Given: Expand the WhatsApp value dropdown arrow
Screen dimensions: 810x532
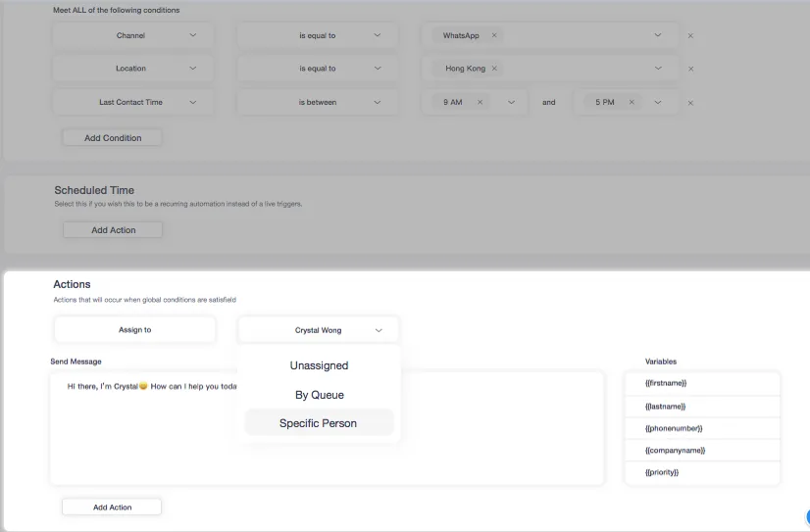Looking at the screenshot, I should tap(658, 35).
